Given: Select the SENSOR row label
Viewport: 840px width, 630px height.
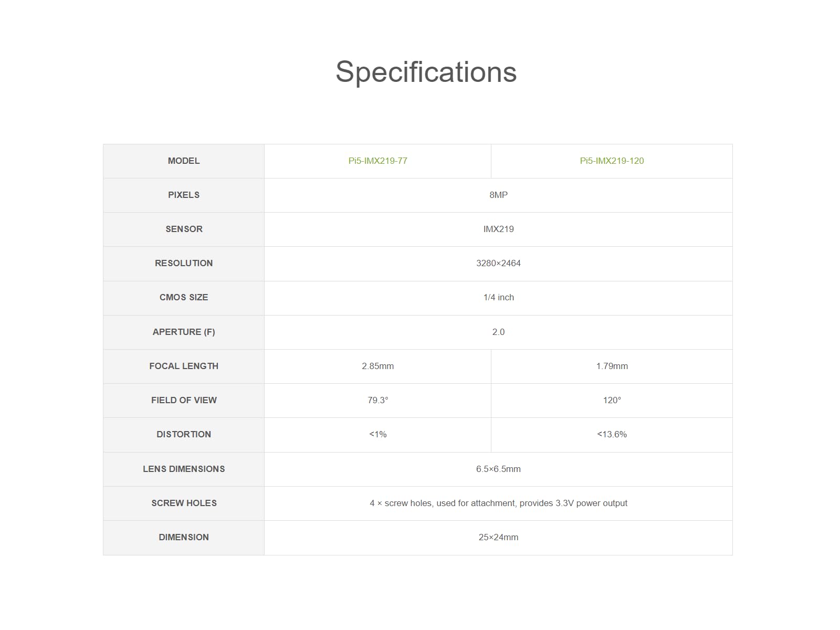Looking at the screenshot, I should pos(184,229).
